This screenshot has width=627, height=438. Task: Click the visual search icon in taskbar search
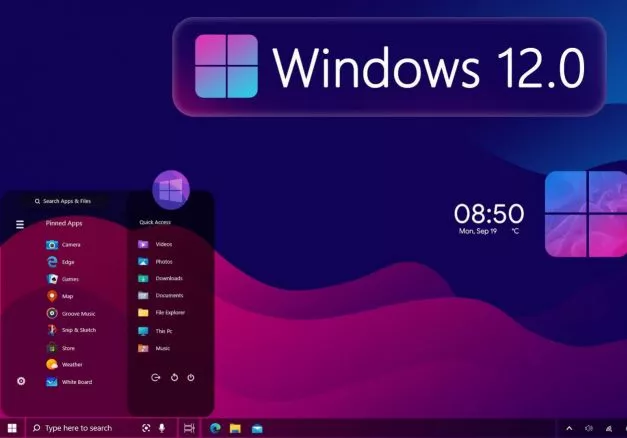coord(146,428)
